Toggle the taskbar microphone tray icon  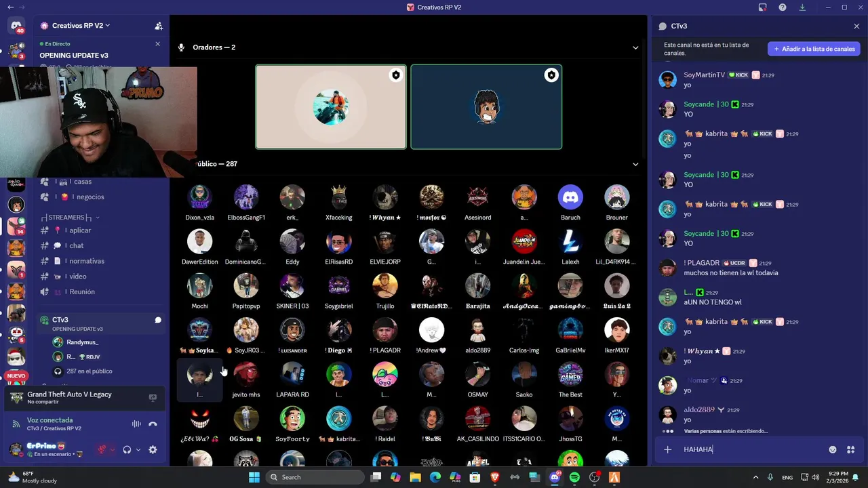coord(770,477)
